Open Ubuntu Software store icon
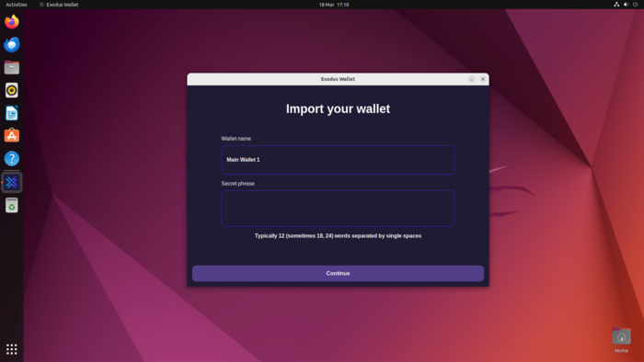Image resolution: width=644 pixels, height=362 pixels. [x=11, y=136]
